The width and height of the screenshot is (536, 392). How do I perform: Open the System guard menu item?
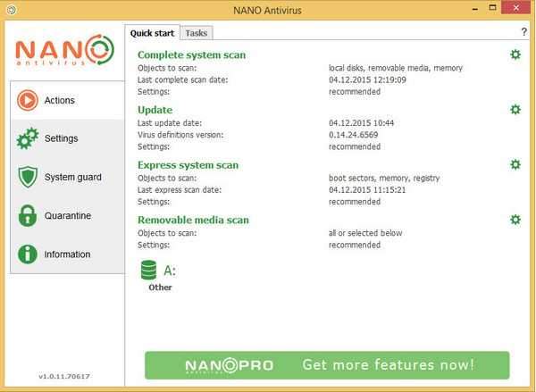(67, 177)
